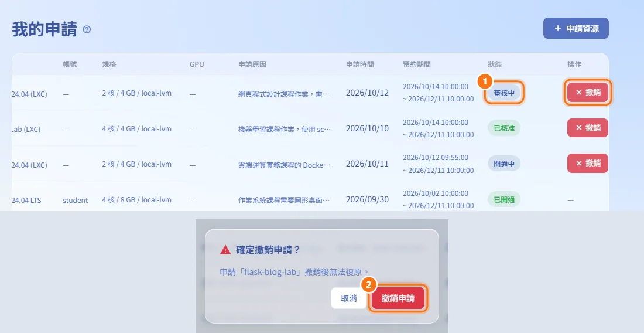The width and height of the screenshot is (644, 333).
Task: Click 撤銷 for the 2026/10/12 application
Action: (588, 92)
